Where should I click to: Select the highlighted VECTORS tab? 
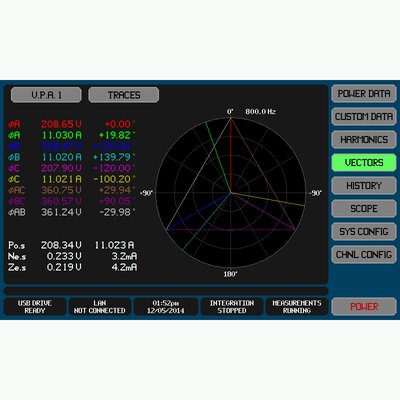(x=364, y=163)
